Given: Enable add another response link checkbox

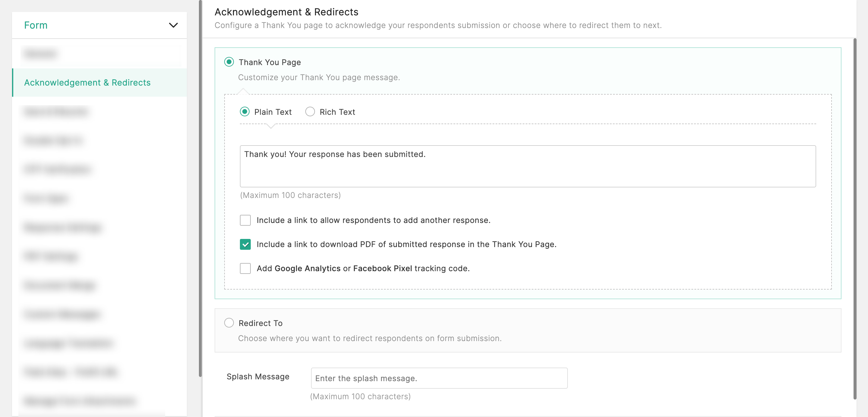Looking at the screenshot, I should click(x=245, y=220).
